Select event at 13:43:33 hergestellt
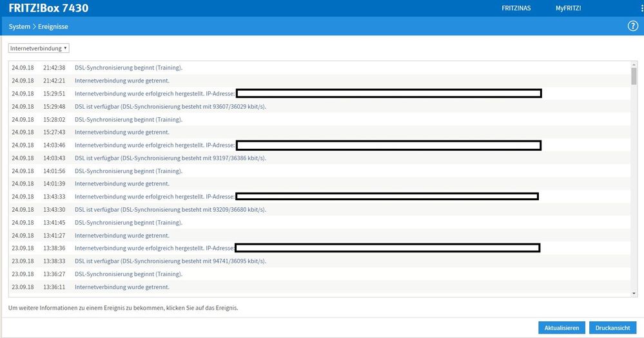Viewport: 644px width, 338px height. click(x=320, y=196)
